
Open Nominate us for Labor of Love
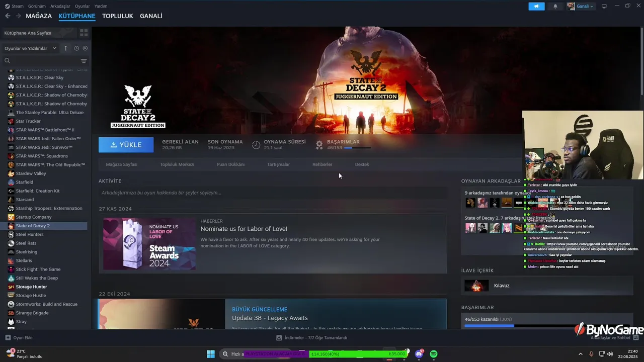click(x=244, y=229)
